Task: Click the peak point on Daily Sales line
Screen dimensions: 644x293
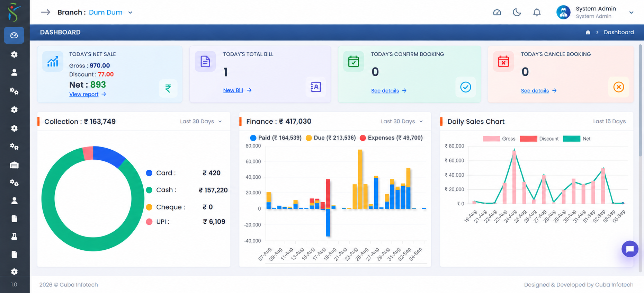Action: tap(514, 150)
